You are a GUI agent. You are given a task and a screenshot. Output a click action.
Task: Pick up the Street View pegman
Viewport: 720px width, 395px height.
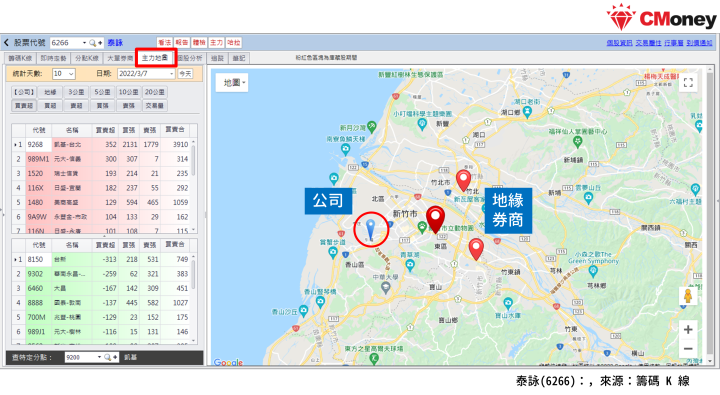[688, 296]
